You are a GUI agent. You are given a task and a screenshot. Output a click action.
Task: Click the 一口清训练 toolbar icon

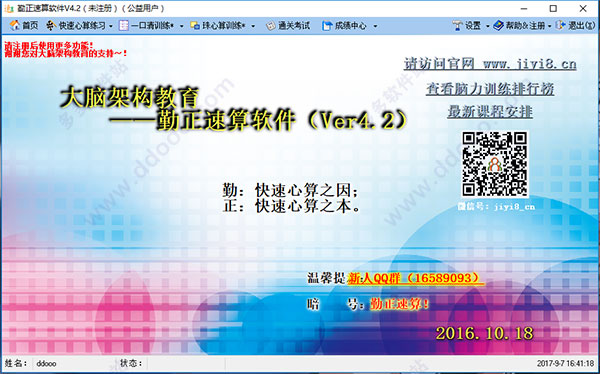click(x=124, y=26)
